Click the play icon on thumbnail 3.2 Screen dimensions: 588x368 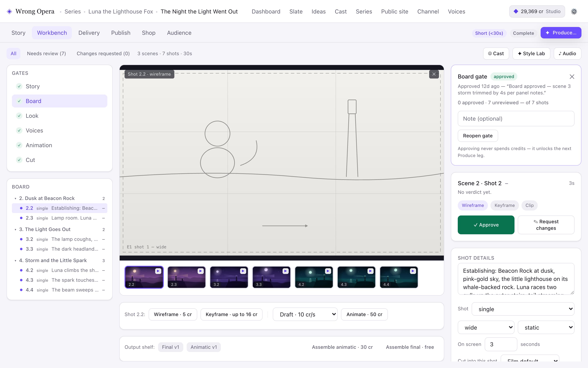point(243,271)
